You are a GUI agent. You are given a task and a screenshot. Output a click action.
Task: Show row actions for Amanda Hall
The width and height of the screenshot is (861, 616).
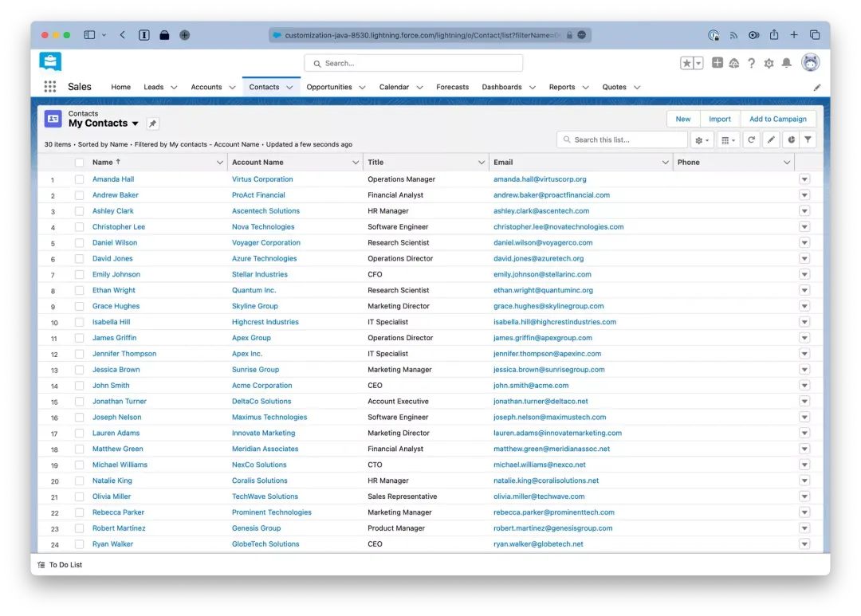coord(804,179)
